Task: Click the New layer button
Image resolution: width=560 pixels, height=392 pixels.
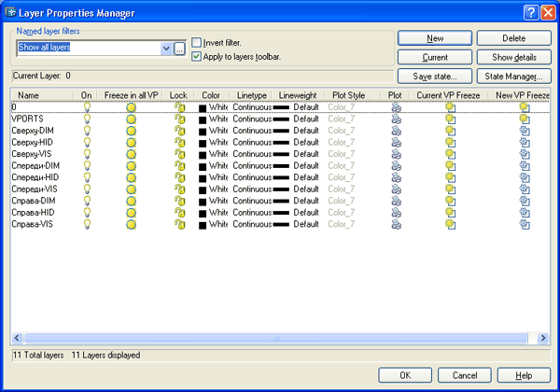Action: pos(434,38)
